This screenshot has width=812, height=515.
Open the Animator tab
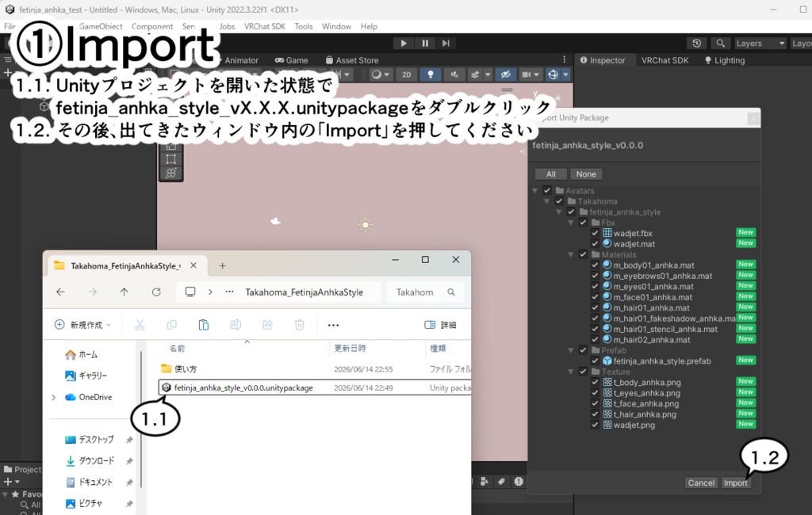click(x=241, y=60)
